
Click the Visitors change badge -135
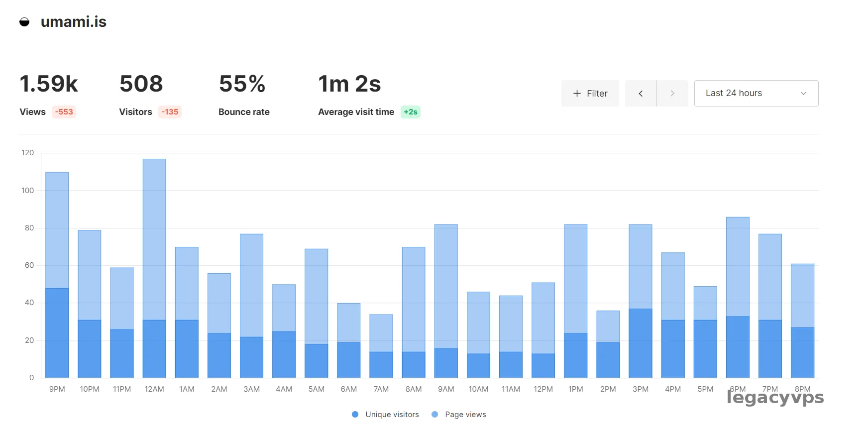tap(170, 112)
